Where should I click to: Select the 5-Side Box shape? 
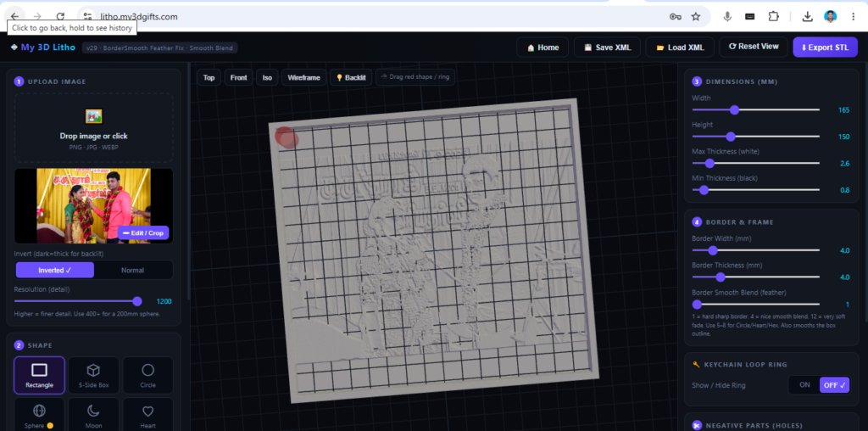tap(93, 376)
